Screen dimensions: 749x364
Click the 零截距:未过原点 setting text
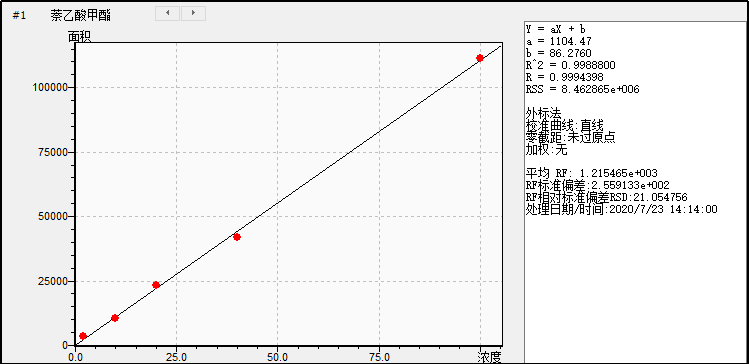pyautogui.click(x=570, y=138)
